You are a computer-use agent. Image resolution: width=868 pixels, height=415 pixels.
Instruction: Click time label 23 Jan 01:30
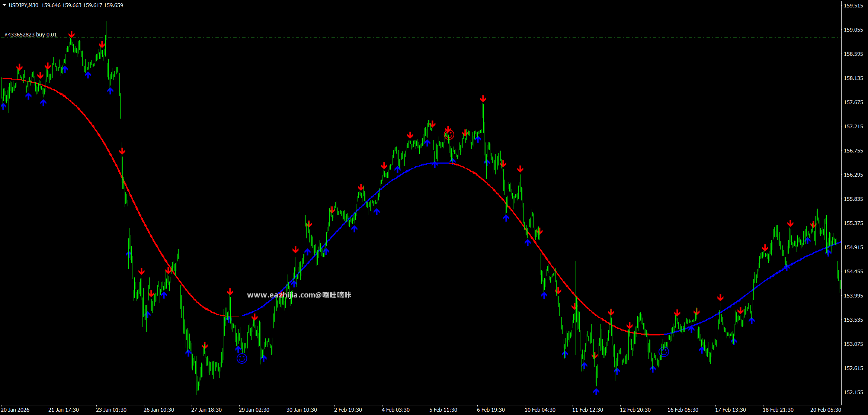(111, 410)
